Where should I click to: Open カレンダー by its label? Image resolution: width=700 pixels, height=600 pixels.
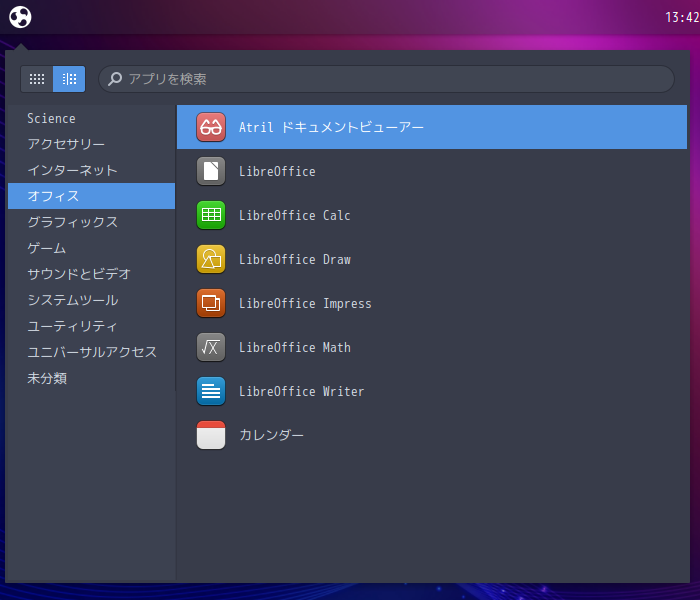click(x=271, y=435)
